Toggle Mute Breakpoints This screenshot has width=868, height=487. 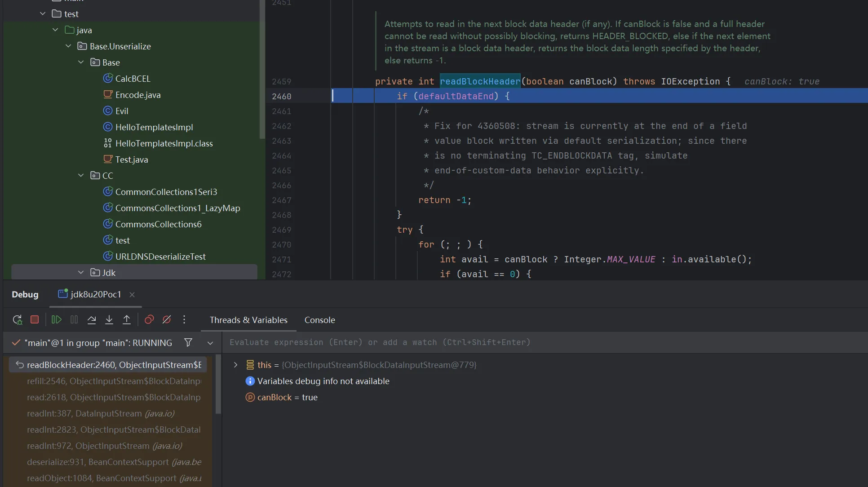[x=167, y=319]
